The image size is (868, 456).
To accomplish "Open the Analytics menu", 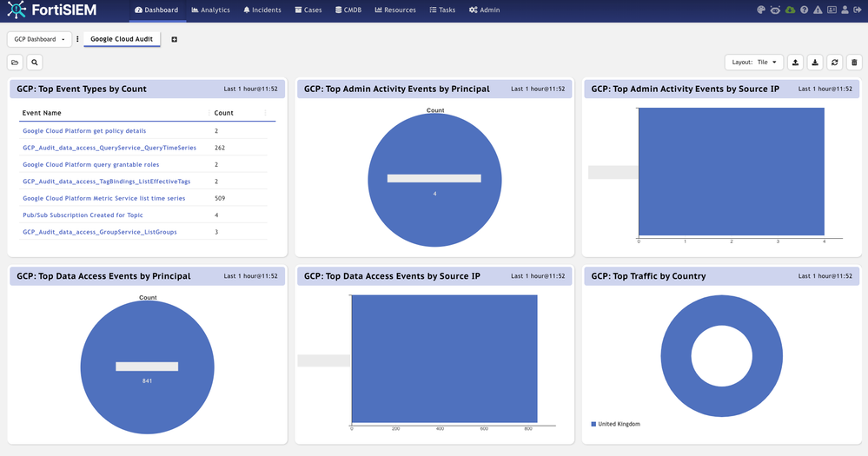I will 211,10.
